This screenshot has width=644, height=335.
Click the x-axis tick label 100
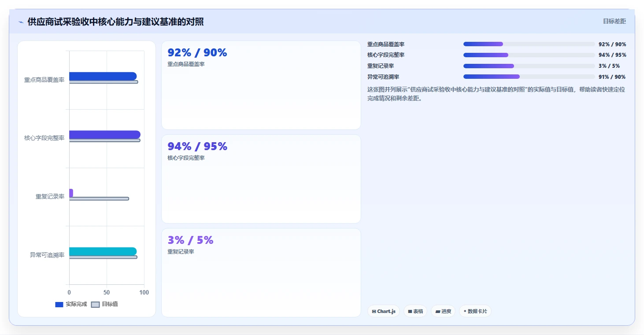144,292
